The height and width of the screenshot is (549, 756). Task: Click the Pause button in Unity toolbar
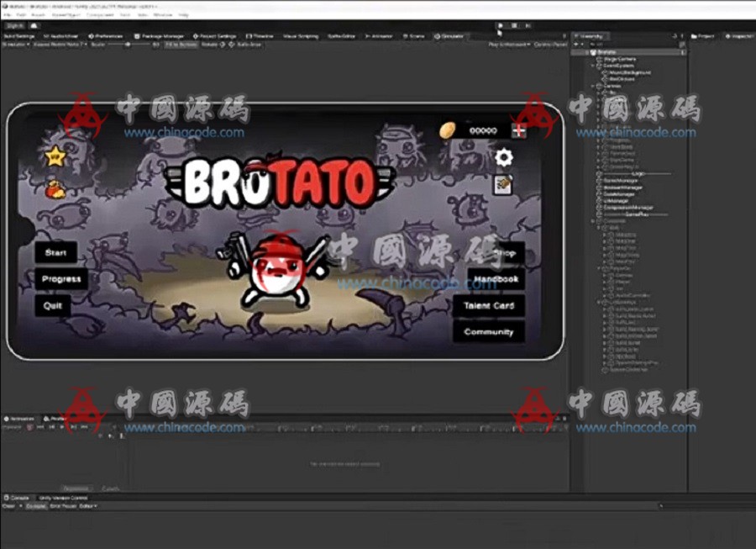point(515,26)
